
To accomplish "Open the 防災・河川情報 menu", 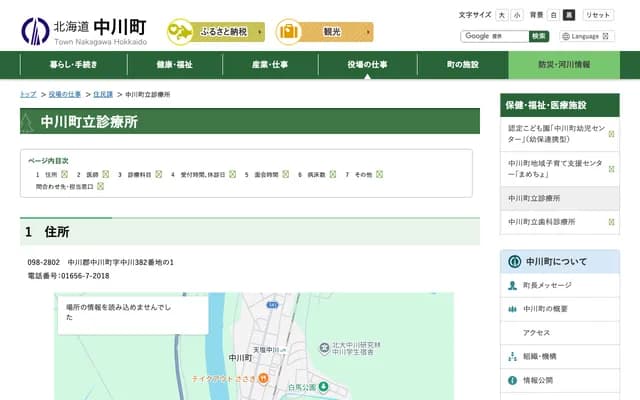I will 564,65.
